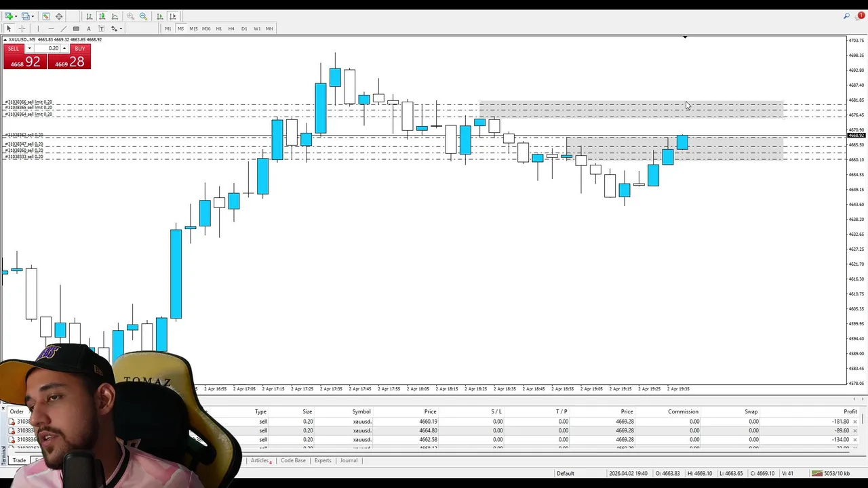Click the connection status 5053/10 kb indicator
Image resolution: width=868 pixels, height=488 pixels.
pos(831,473)
